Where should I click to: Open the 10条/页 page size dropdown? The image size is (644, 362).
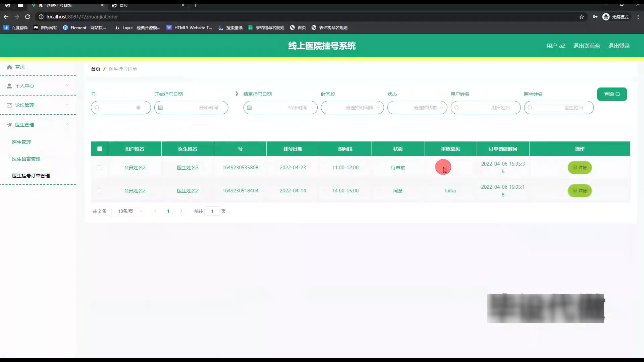(128, 211)
